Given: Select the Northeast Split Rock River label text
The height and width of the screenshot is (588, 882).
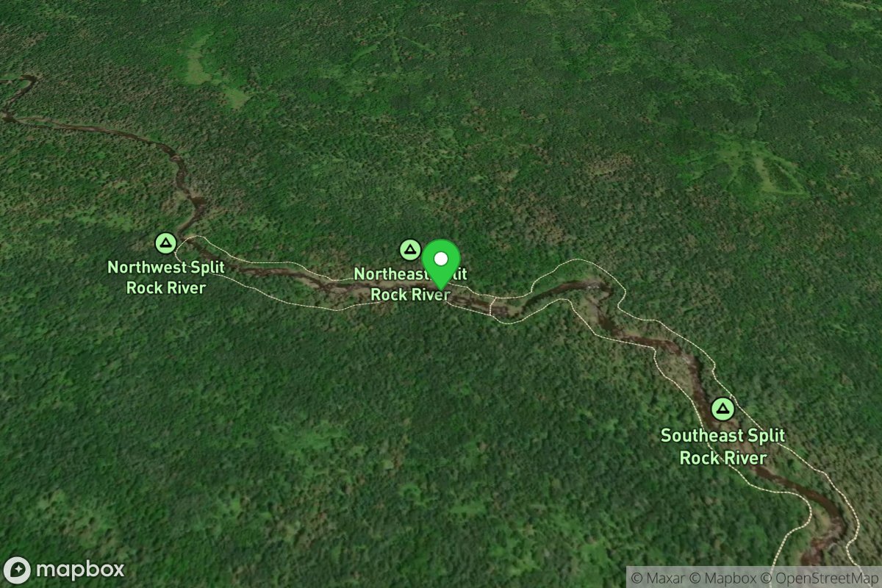Looking at the screenshot, I should 410,284.
